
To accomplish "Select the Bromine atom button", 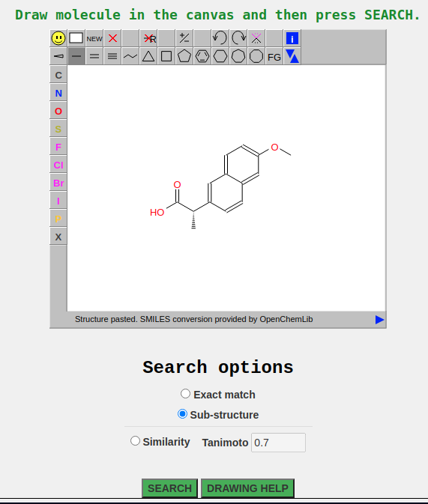I will (x=58, y=183).
